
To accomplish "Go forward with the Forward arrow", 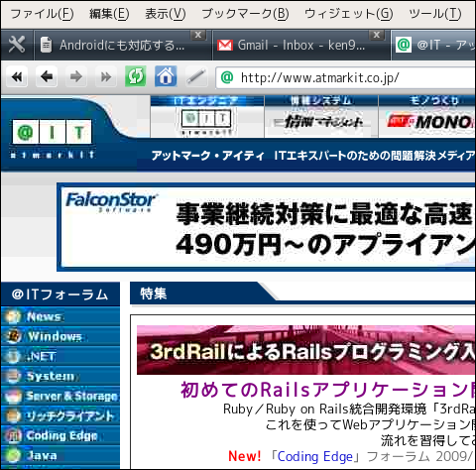I will click(76, 77).
